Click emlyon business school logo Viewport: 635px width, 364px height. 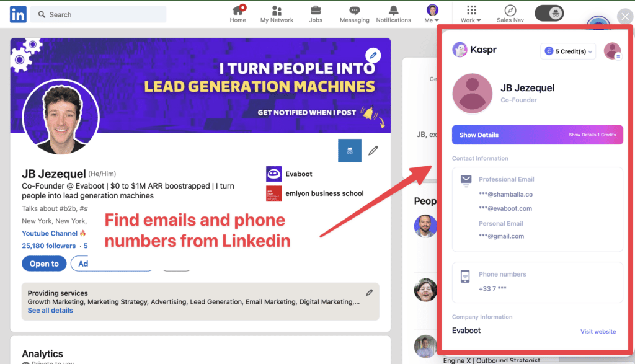[x=273, y=193]
